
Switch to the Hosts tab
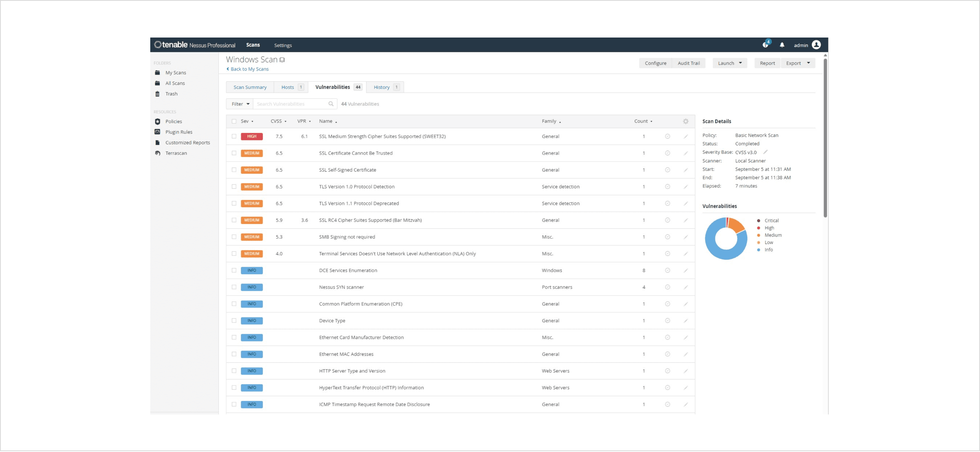click(x=287, y=87)
